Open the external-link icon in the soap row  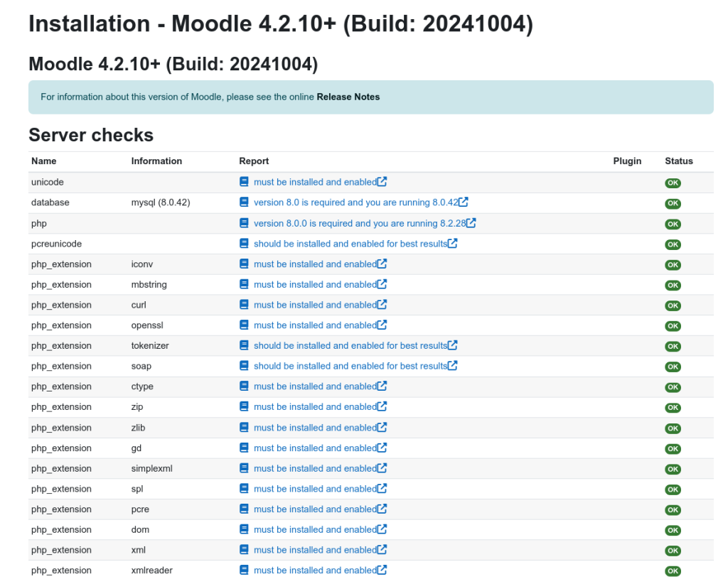[x=453, y=366]
